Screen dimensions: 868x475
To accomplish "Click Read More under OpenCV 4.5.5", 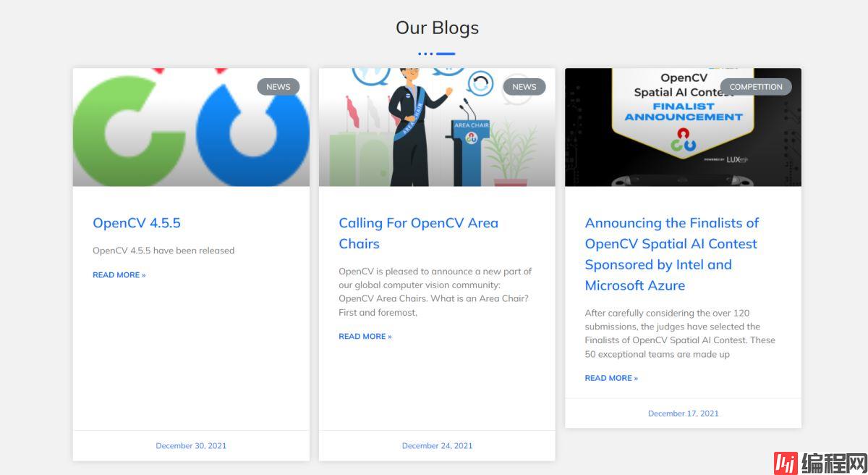I will pyautogui.click(x=119, y=275).
